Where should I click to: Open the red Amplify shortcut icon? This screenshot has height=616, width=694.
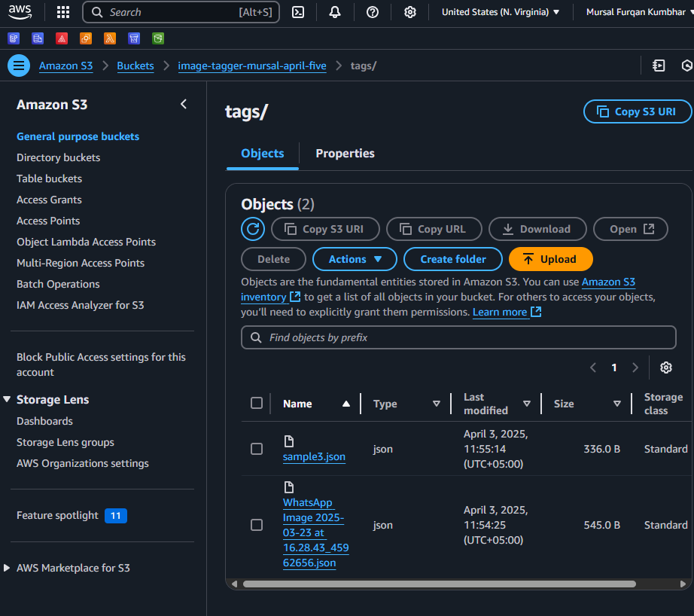[x=62, y=38]
